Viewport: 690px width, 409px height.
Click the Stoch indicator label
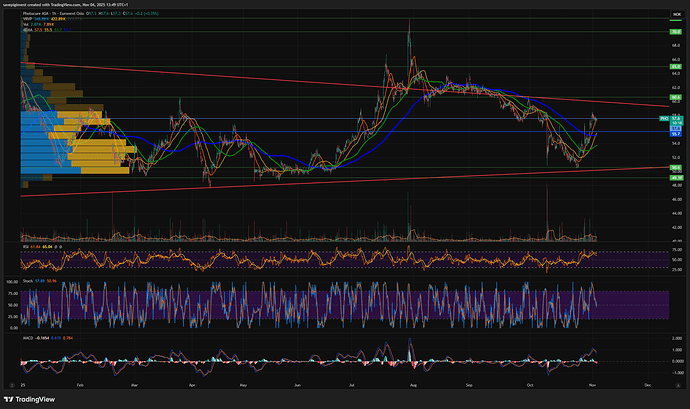point(28,283)
